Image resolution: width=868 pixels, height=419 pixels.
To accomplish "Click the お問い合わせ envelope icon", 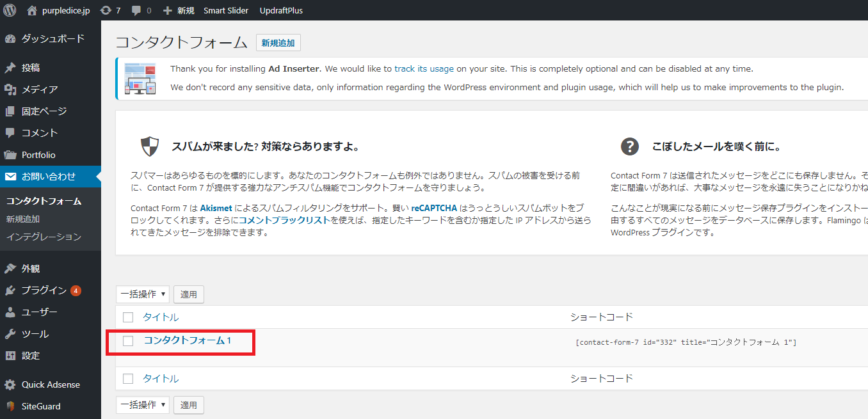I will point(10,177).
